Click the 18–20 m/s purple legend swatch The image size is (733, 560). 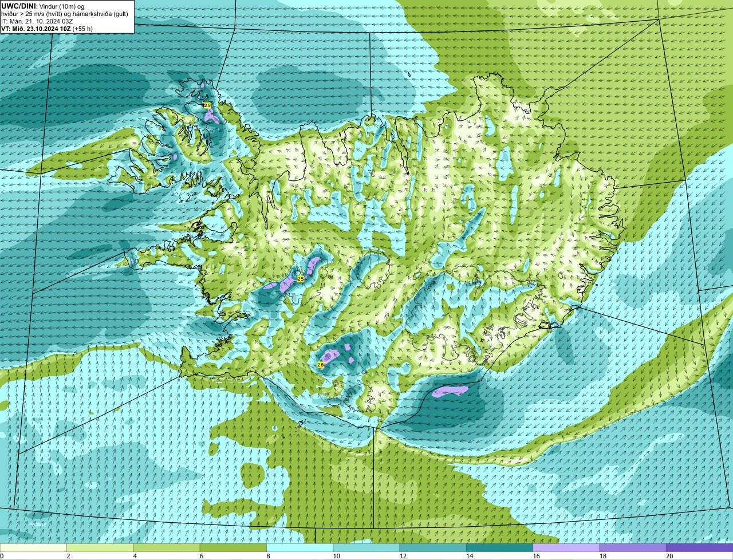pyautogui.click(x=633, y=547)
